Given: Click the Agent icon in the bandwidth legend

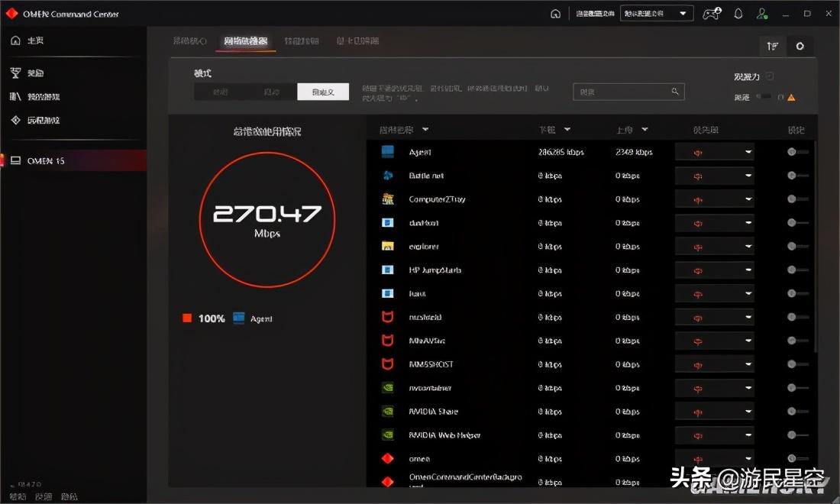Looking at the screenshot, I should (x=239, y=318).
